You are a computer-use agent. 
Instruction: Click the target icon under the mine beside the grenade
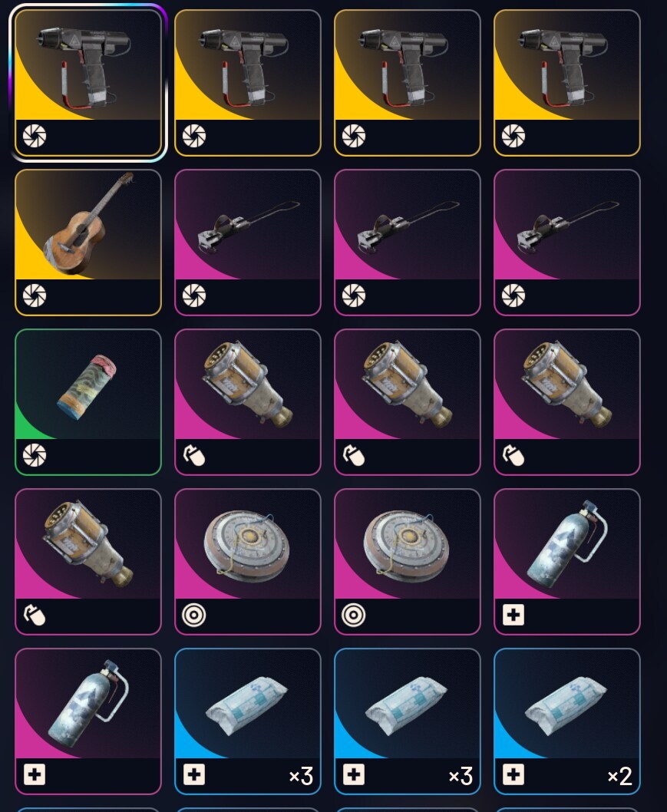point(194,615)
